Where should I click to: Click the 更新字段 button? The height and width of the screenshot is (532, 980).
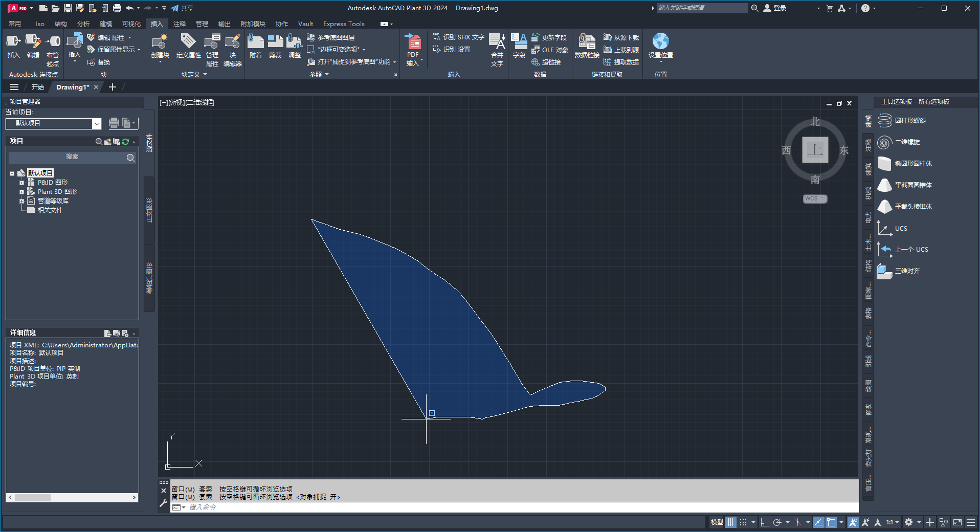(549, 38)
